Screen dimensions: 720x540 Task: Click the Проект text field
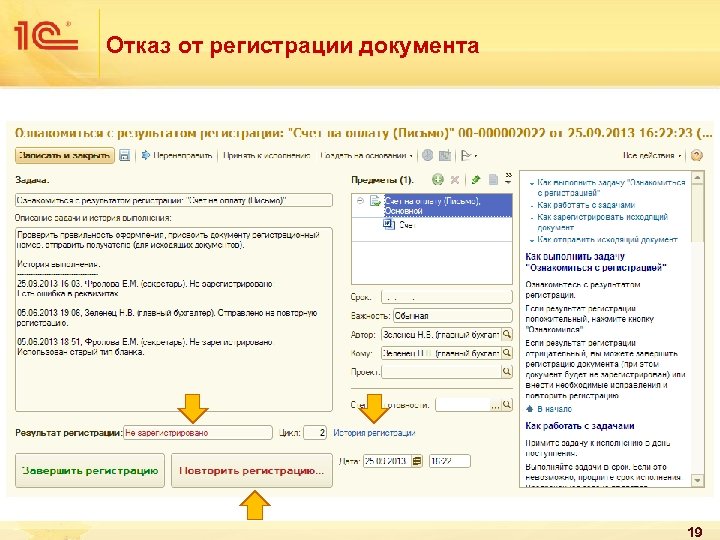pos(441,371)
